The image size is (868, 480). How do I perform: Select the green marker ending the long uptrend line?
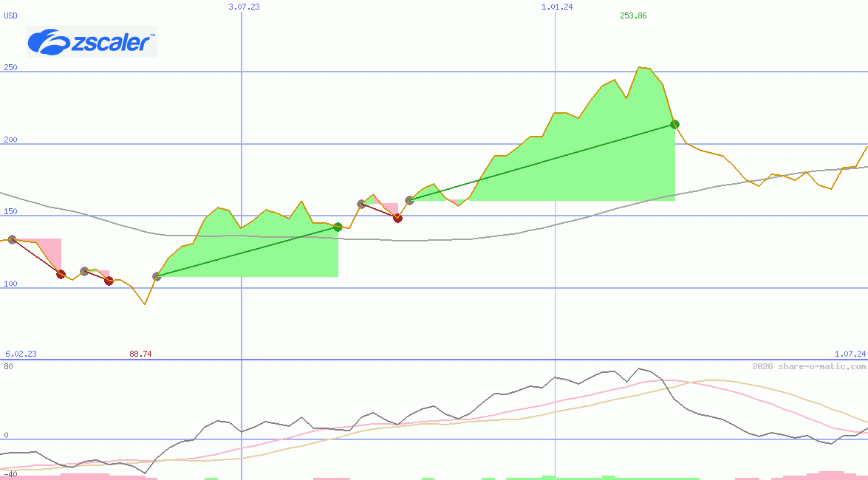click(x=674, y=124)
